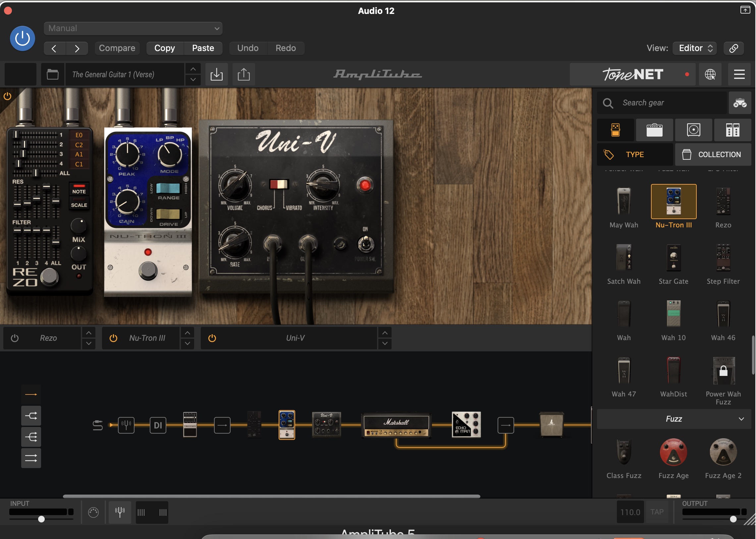Toggle Rezo NOTE button
756x539 pixels.
(x=79, y=189)
